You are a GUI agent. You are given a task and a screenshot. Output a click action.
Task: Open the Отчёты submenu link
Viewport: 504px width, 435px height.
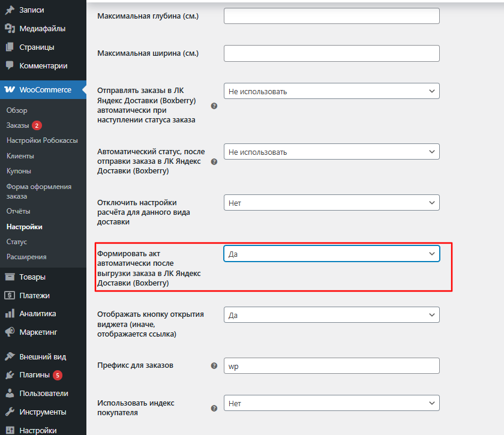(19, 211)
